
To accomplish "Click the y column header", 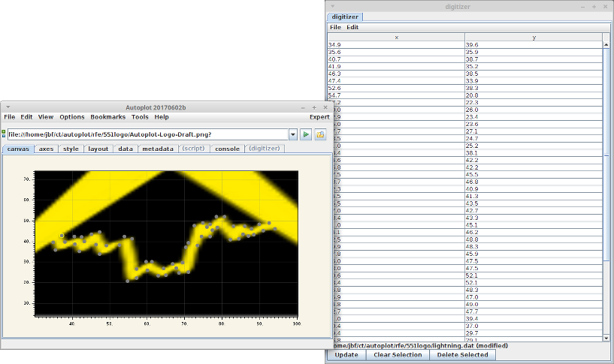I will coord(534,38).
